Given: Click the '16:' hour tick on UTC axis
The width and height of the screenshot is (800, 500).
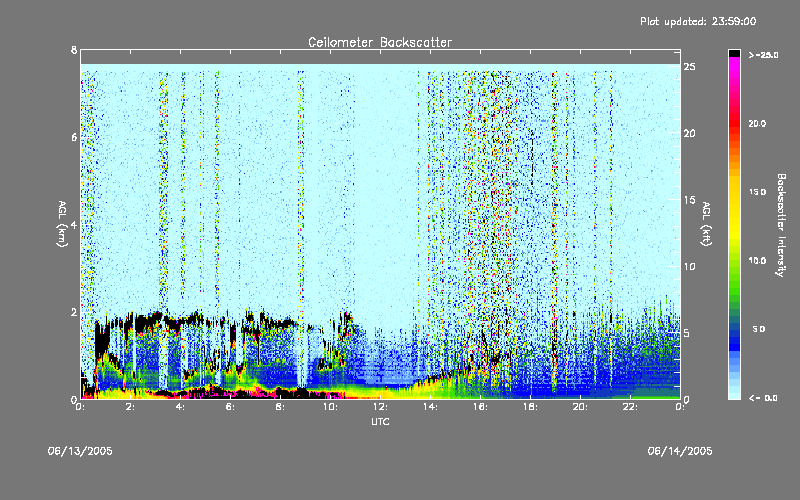Looking at the screenshot, I should pos(481,407).
